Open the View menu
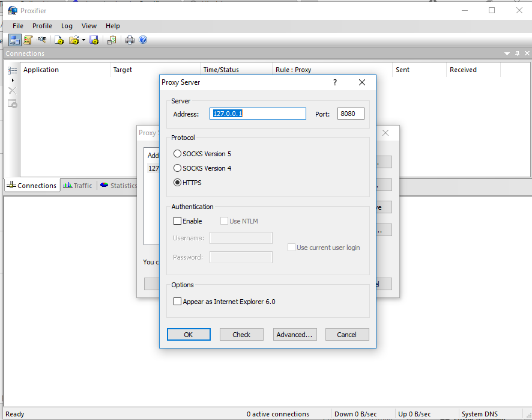Screen dimensions: 532x420 pyautogui.click(x=89, y=26)
